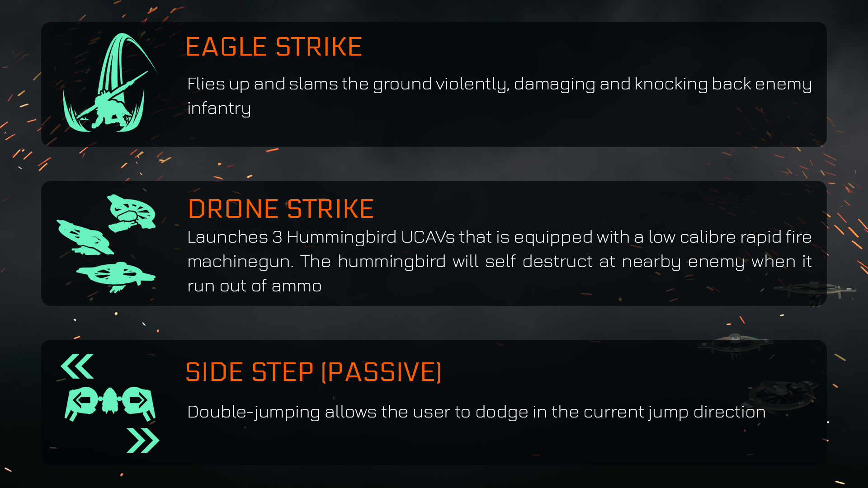
Task: Click the Eagle Strike description text
Action: click(500, 96)
